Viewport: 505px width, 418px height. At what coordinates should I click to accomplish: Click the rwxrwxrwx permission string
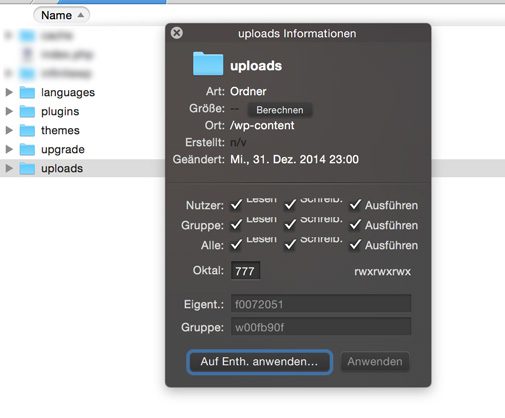383,271
